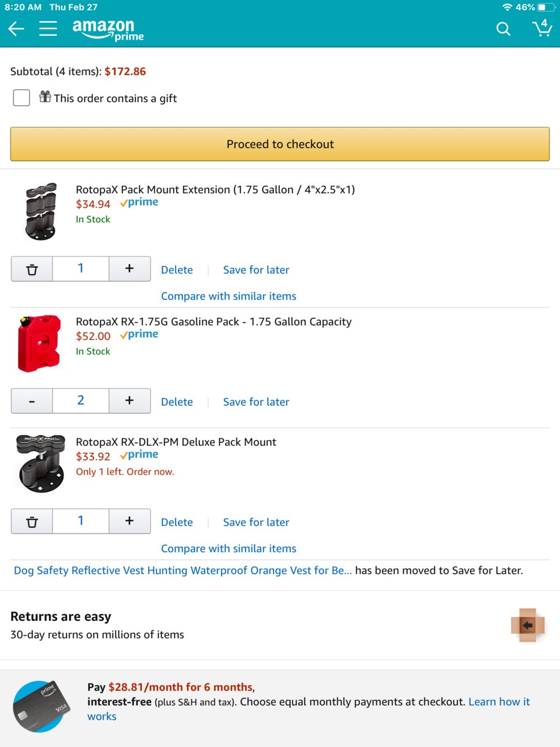Screen dimensions: 560x747
Task: Tap the Amazon Prime logo
Action: pos(108,30)
